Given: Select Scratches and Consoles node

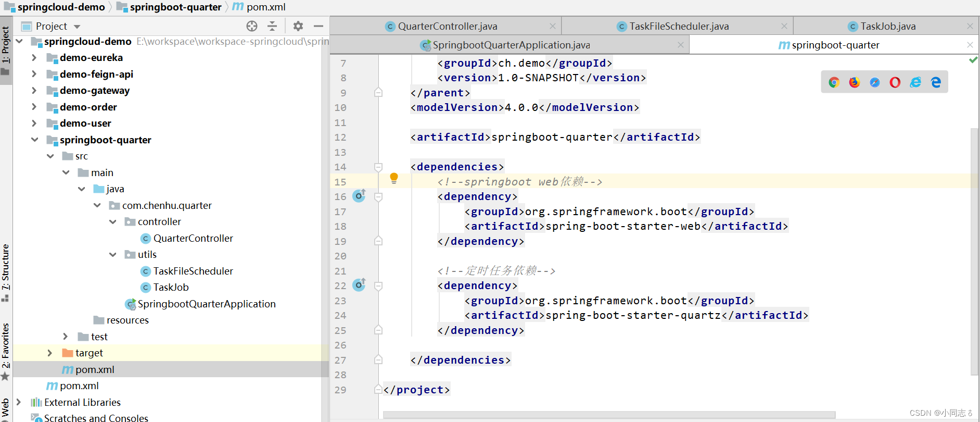Looking at the screenshot, I should pyautogui.click(x=90, y=418).
